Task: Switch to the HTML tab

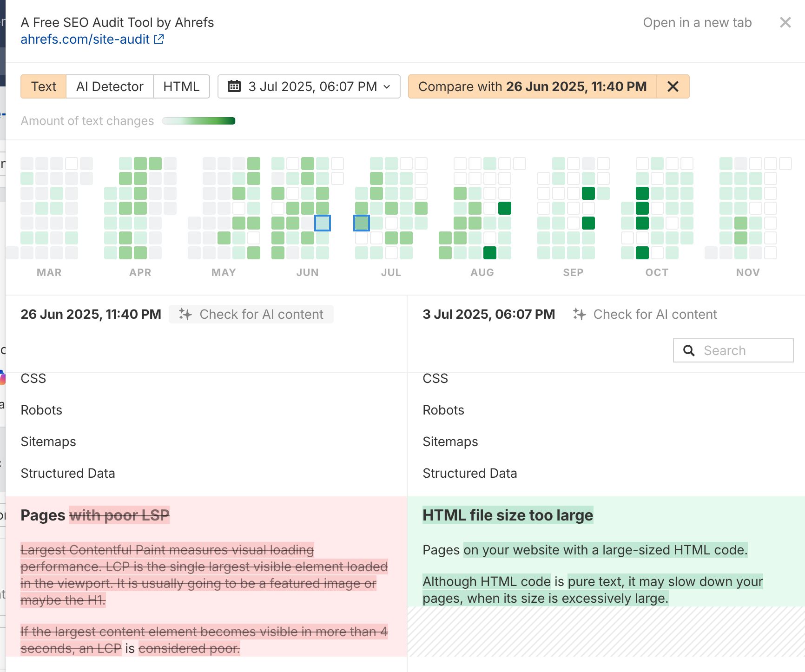Action: point(181,86)
